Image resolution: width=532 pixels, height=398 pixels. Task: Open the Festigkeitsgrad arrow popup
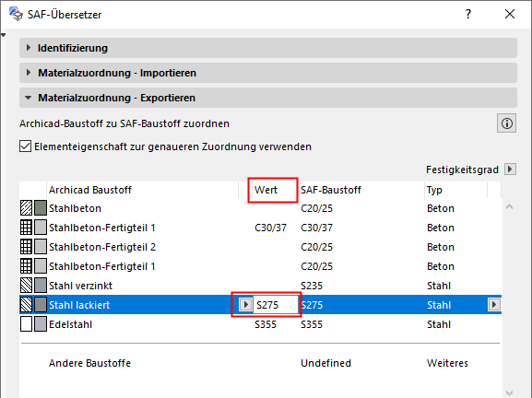pos(510,170)
